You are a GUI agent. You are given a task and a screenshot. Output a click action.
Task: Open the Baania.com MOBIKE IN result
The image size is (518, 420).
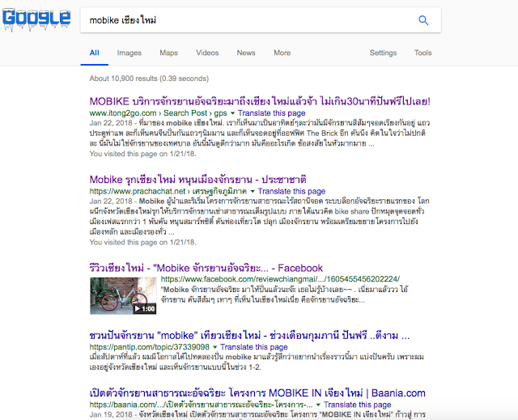click(x=257, y=393)
